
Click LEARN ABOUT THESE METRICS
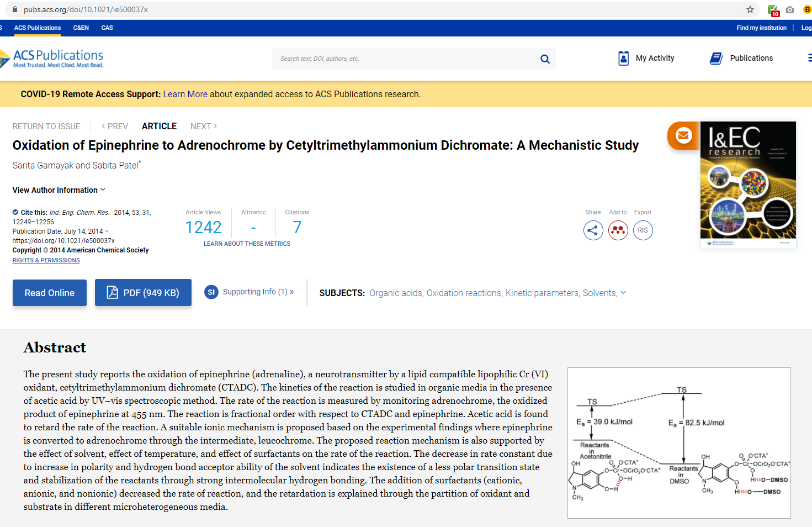[247, 244]
